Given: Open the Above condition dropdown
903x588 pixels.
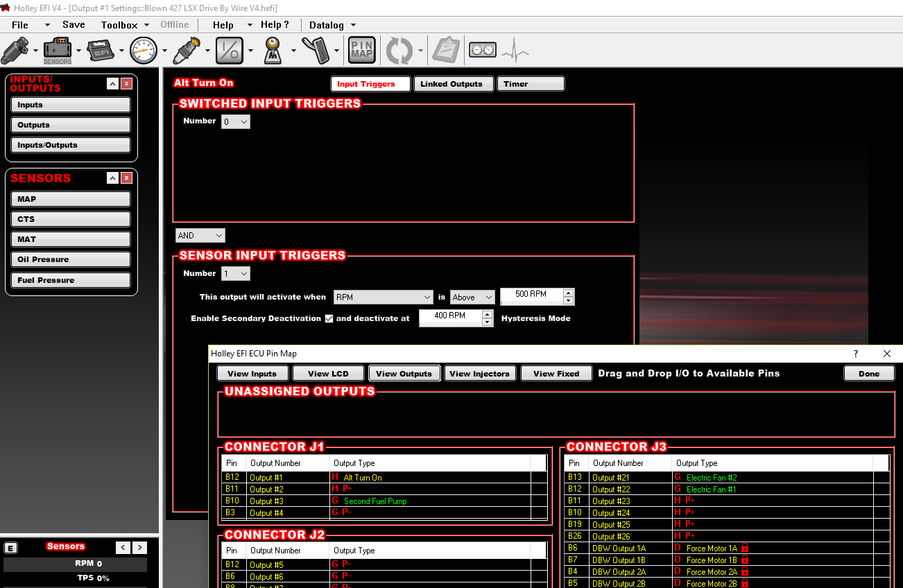Looking at the screenshot, I should 472,297.
